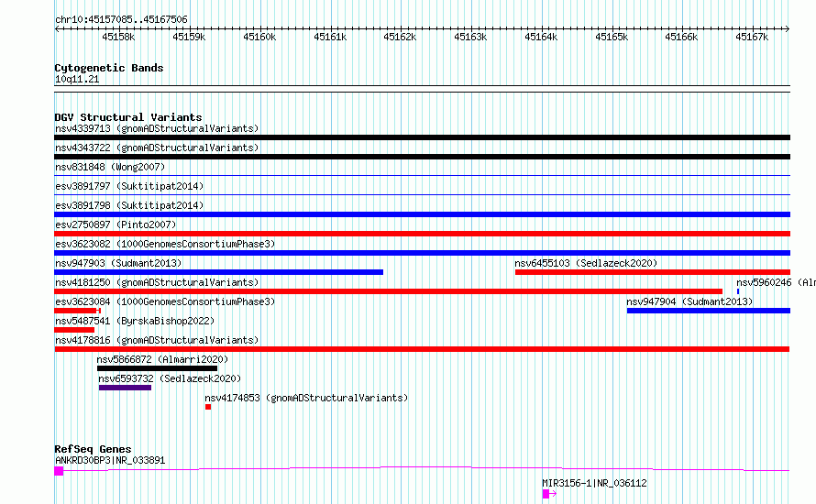The height and width of the screenshot is (504, 816).
Task: Open nsv831848 (Wong2007) variant label
Action: [110, 167]
